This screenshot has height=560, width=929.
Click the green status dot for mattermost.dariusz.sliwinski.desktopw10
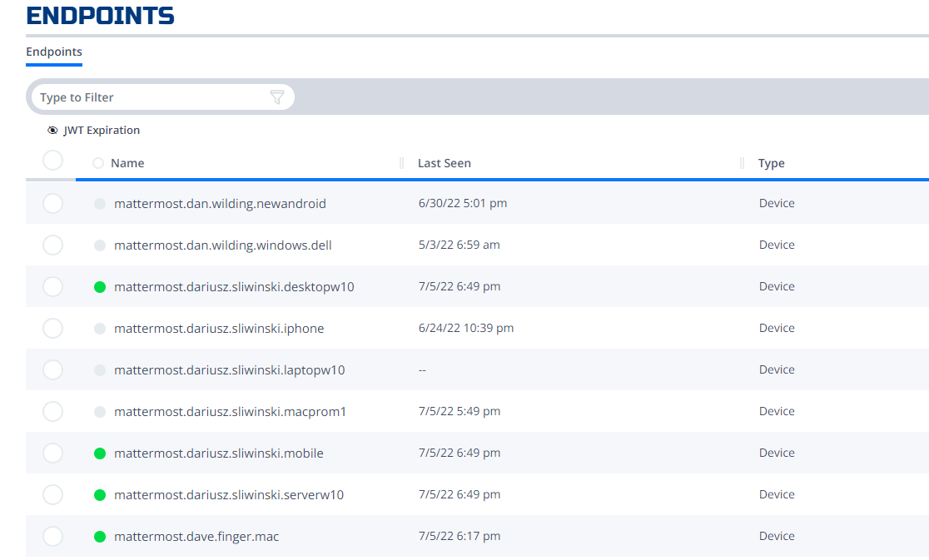click(100, 287)
